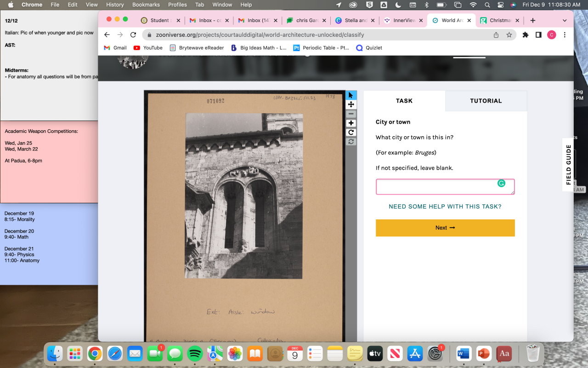Zoom out of the subject image

[351, 114]
